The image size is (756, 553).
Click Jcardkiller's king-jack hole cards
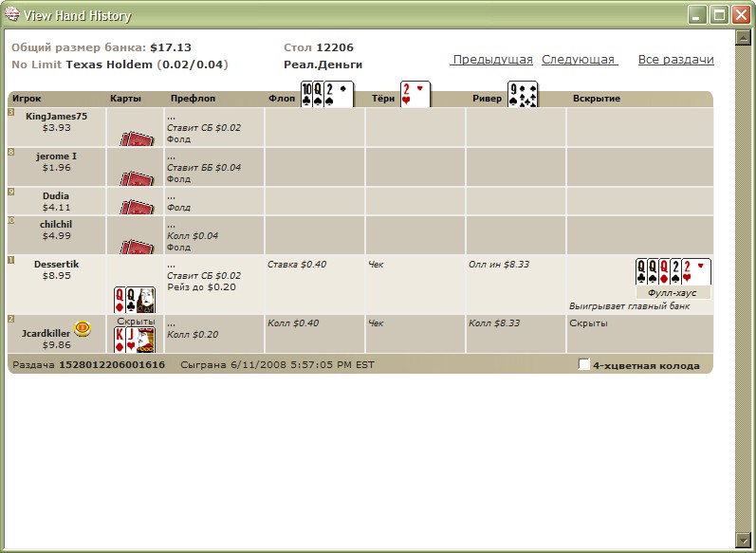click(x=135, y=340)
